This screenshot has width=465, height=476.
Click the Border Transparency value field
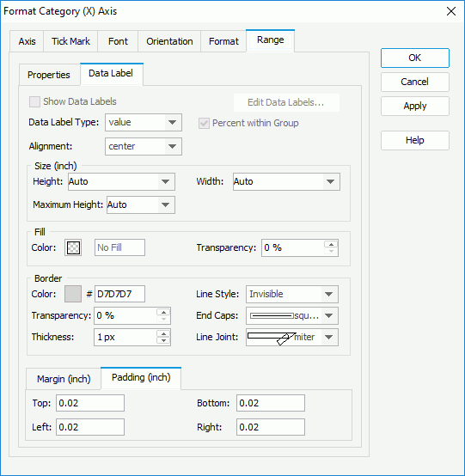(x=125, y=315)
